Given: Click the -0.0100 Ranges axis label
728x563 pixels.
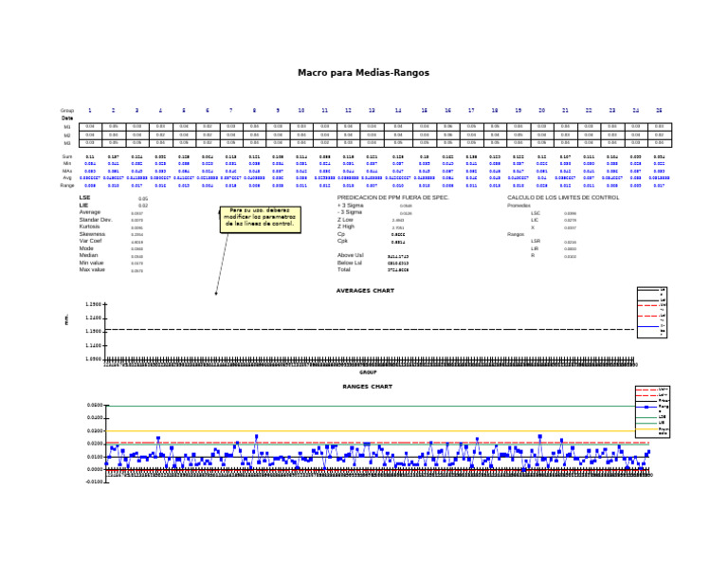Looking at the screenshot, I should (x=94, y=481).
